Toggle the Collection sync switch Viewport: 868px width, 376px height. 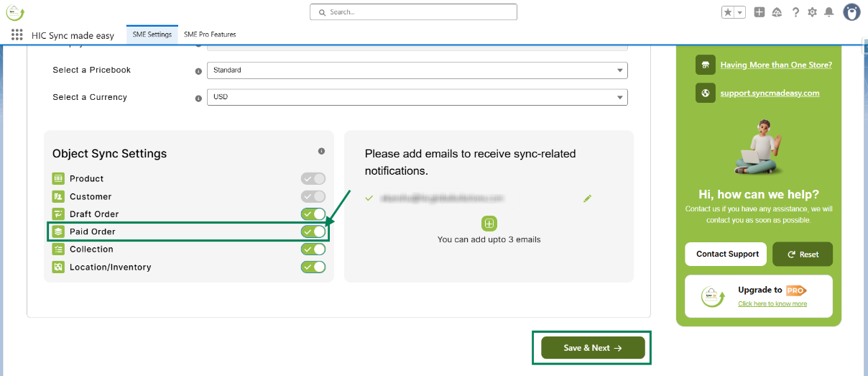pos(313,249)
